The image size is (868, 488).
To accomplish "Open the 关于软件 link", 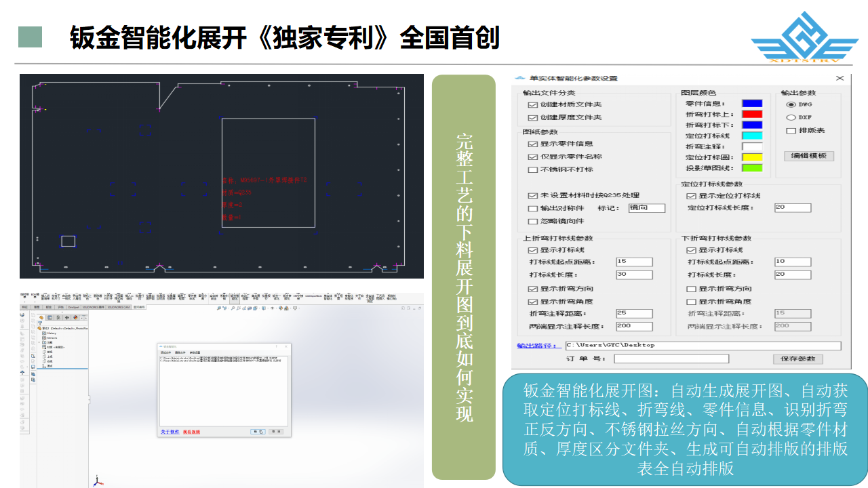I will [170, 432].
